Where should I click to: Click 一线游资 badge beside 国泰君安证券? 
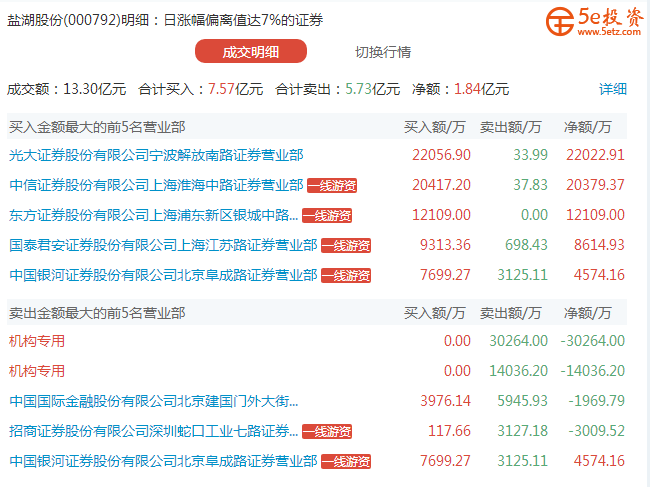[346, 245]
